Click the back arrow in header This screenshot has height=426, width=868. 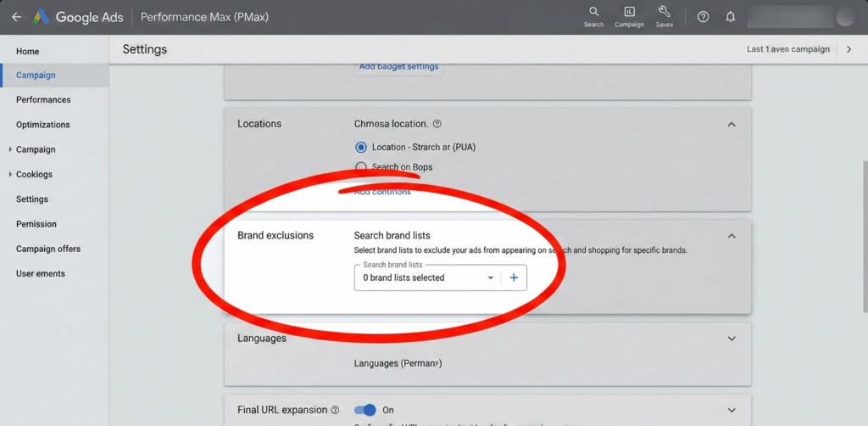(16, 17)
